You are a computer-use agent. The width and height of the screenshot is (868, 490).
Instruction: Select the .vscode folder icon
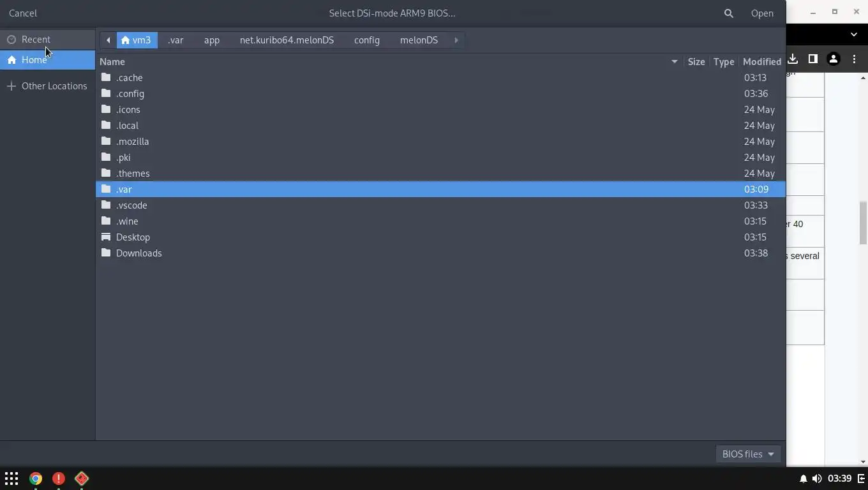106,205
